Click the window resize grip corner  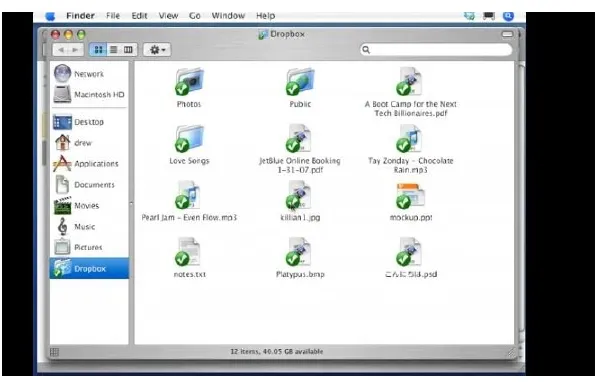point(512,352)
